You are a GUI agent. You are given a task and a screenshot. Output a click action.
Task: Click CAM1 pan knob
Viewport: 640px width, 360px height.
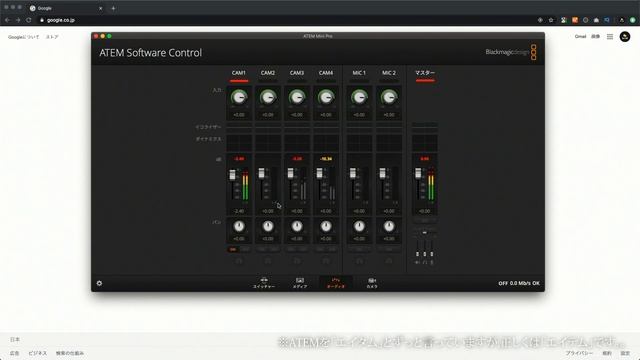pos(239,226)
